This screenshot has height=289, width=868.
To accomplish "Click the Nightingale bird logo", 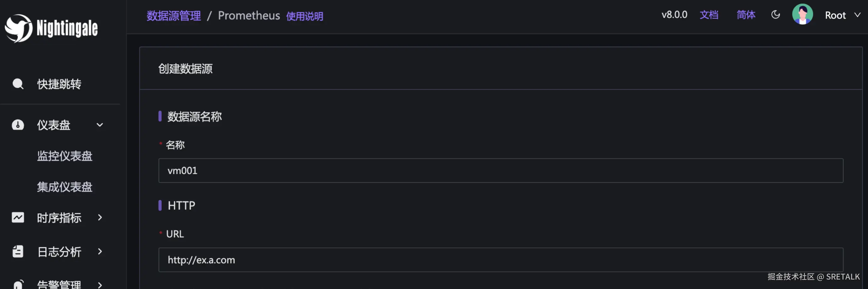I will click(x=19, y=28).
